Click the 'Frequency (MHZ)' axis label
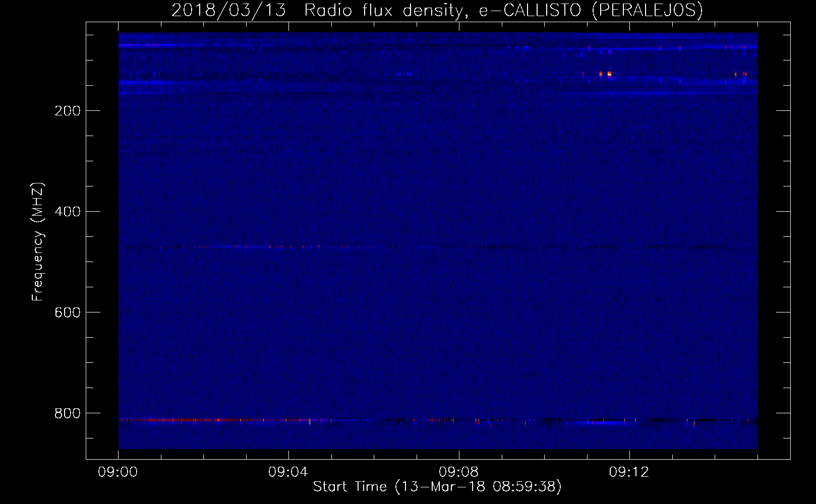 click(38, 242)
